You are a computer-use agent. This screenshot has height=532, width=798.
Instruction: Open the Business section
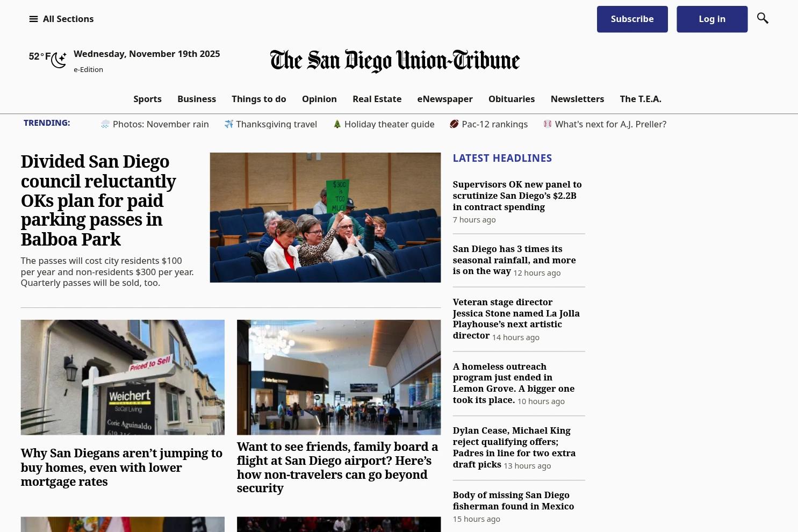pos(197,99)
